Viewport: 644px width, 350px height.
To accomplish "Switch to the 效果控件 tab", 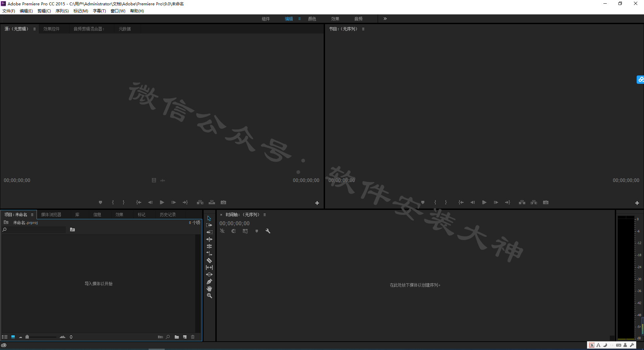I will (51, 29).
